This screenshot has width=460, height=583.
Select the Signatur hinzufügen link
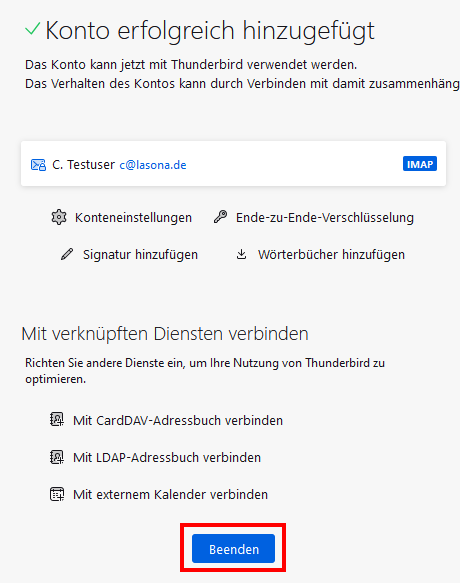tap(140, 255)
